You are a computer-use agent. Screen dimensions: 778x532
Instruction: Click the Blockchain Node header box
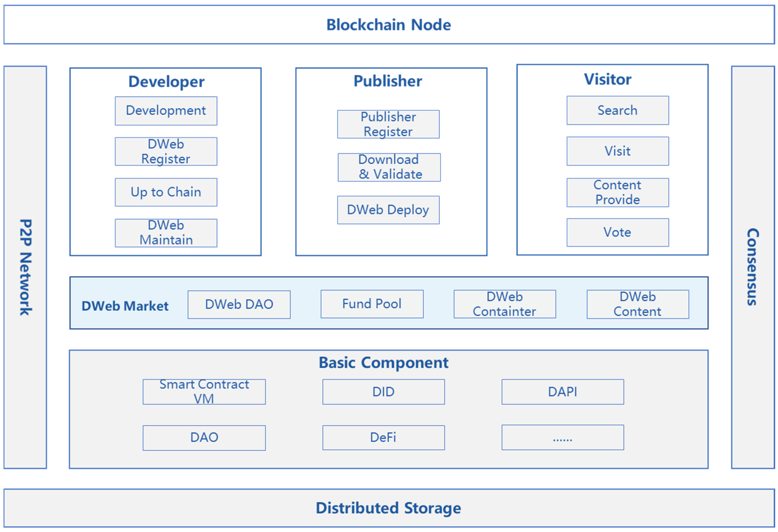[389, 25]
